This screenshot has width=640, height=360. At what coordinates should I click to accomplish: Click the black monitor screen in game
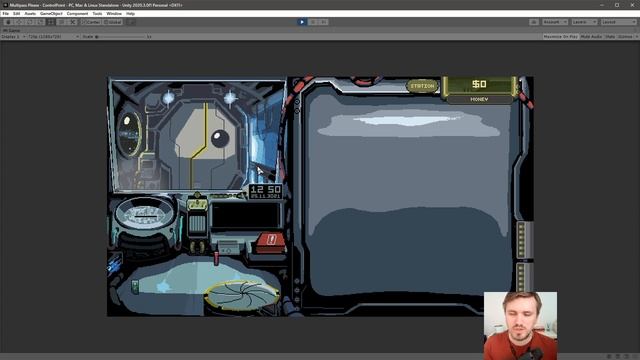(246, 216)
